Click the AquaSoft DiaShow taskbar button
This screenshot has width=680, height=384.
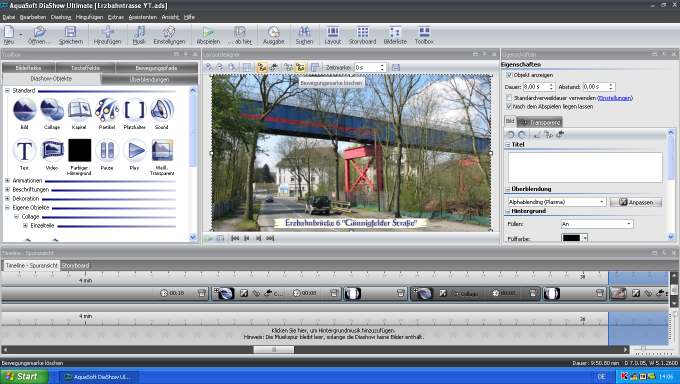pos(98,377)
